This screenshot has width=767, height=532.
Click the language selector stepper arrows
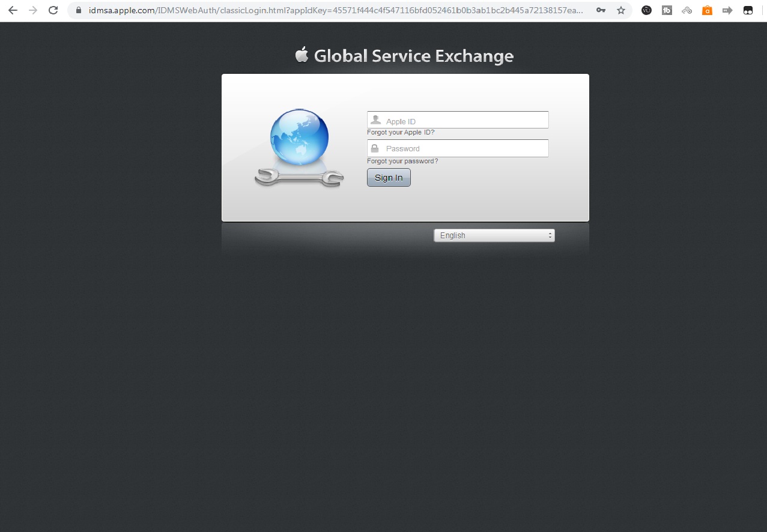(549, 235)
